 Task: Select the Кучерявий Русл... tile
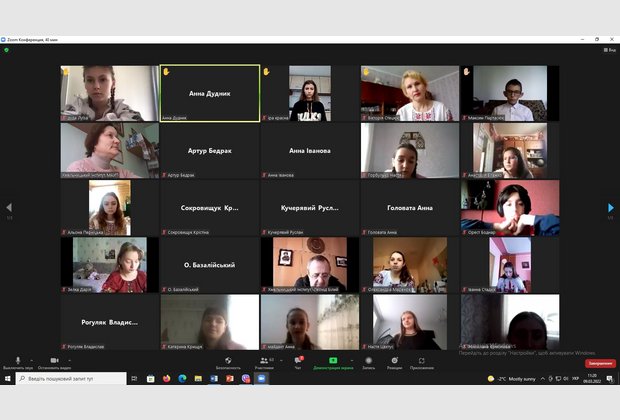310,208
